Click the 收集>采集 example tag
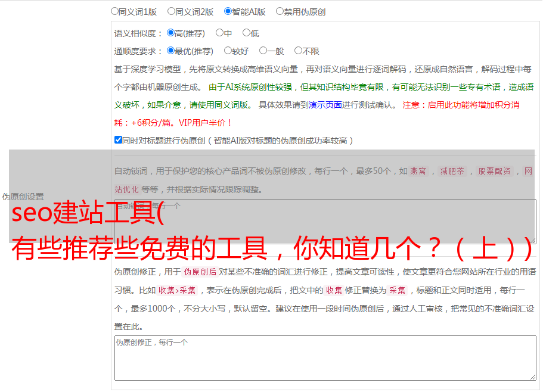The height and width of the screenshot is (392, 543). (177, 290)
